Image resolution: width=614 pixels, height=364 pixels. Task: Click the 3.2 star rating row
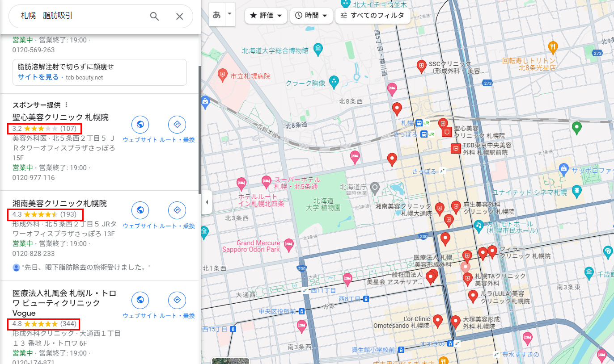(44, 129)
